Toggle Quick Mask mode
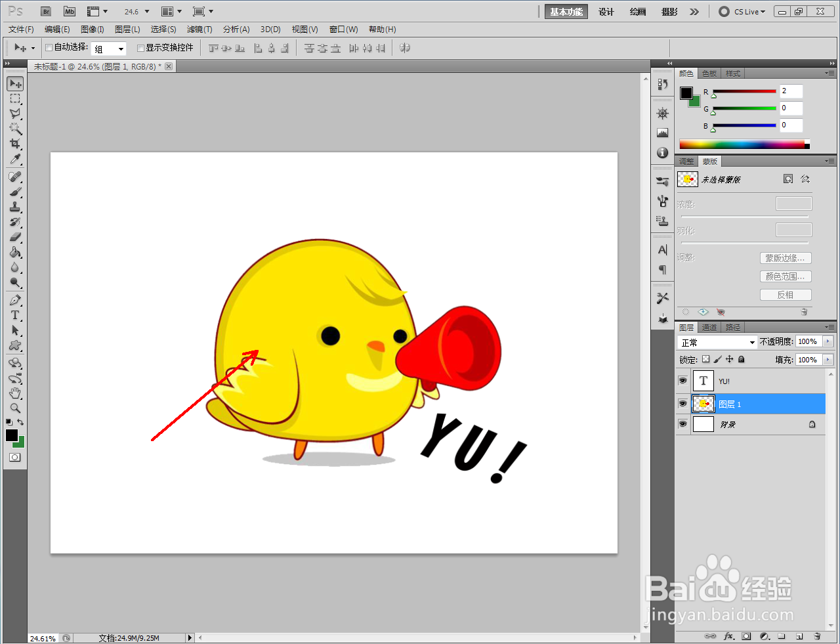The height and width of the screenshot is (644, 840). point(15,458)
